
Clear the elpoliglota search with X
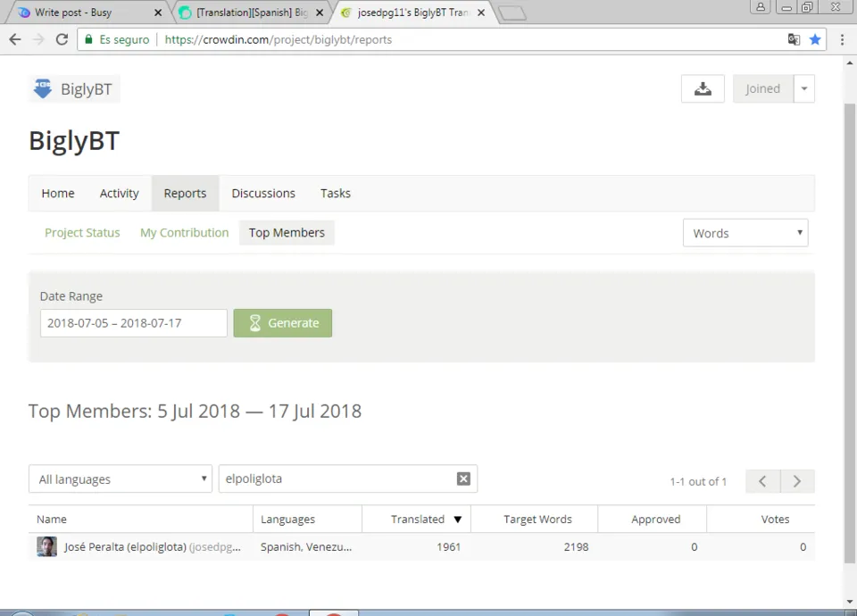(x=463, y=479)
